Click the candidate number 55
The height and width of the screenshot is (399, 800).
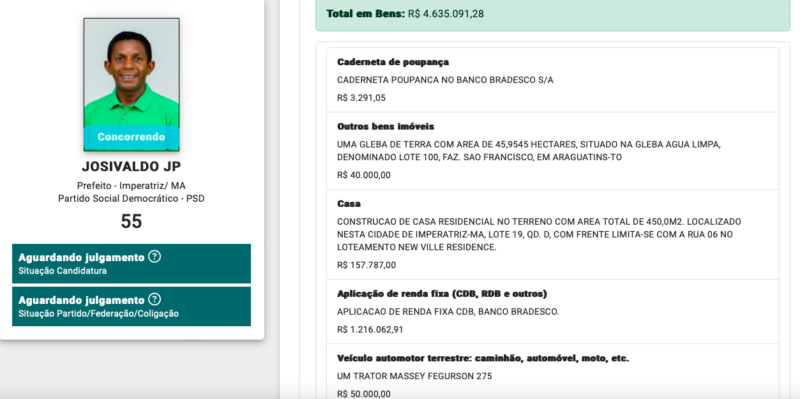point(132,221)
